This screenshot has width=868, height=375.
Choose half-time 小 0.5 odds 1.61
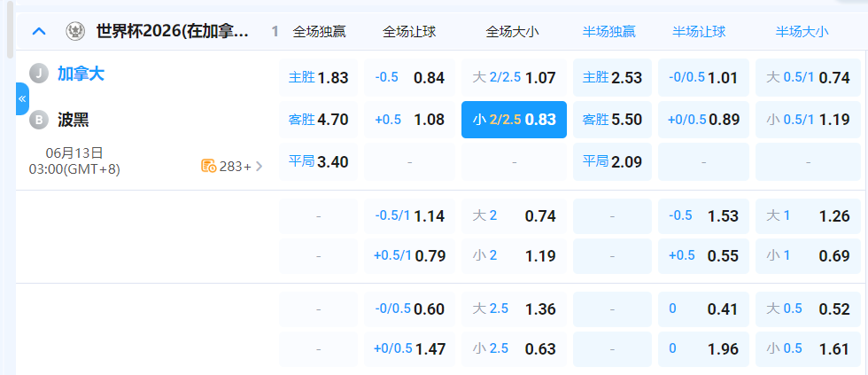(x=808, y=349)
